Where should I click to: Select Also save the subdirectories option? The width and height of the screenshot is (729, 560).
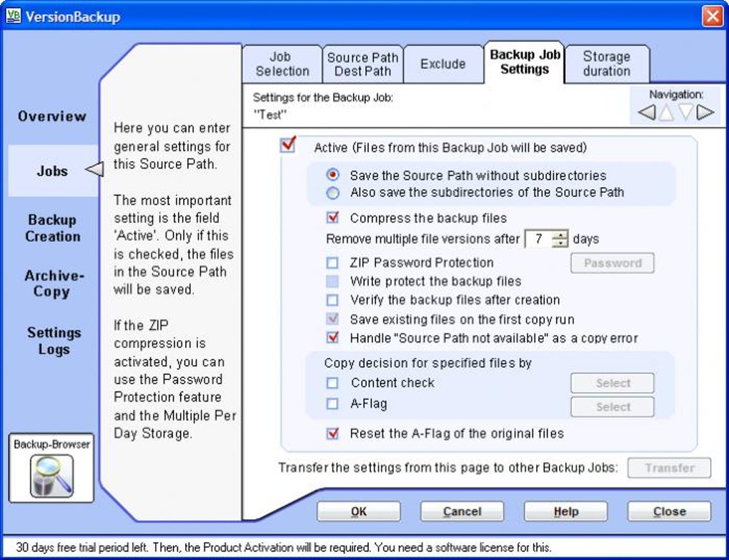(332, 192)
